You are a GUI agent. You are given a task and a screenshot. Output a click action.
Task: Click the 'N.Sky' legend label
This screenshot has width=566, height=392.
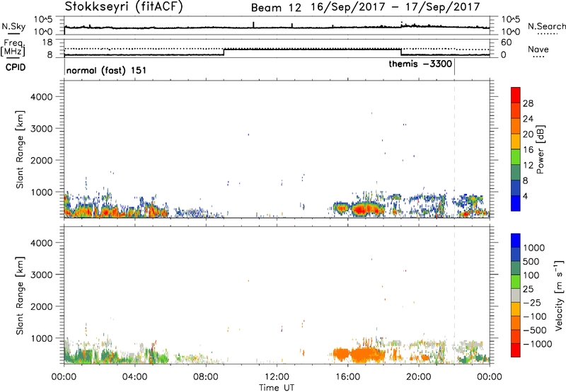tap(13, 26)
